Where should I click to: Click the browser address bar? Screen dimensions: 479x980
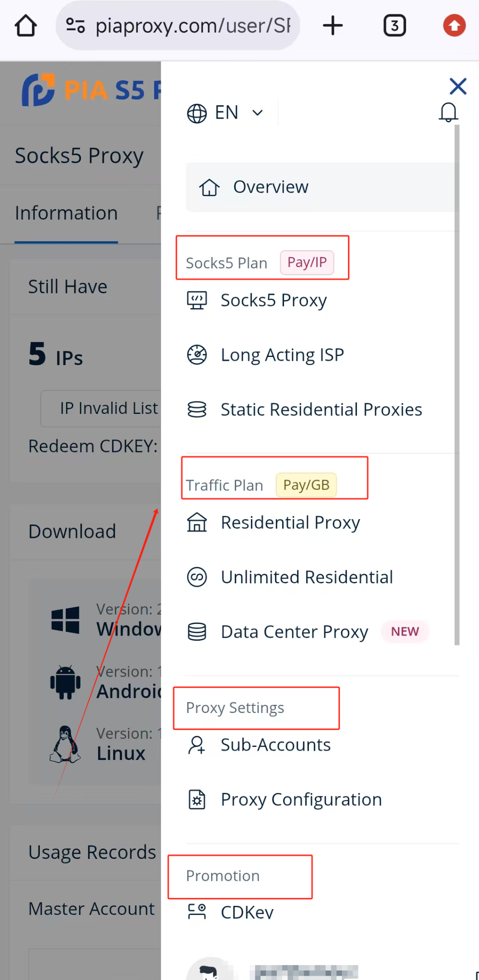pyautogui.click(x=192, y=26)
